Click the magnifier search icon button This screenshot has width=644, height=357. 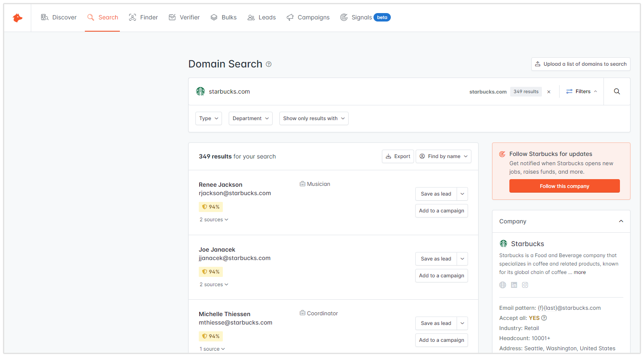tap(617, 91)
